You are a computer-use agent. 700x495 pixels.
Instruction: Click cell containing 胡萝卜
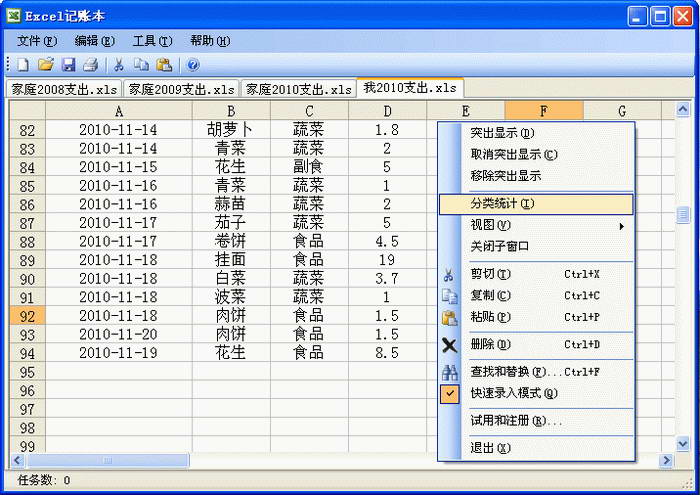231,130
